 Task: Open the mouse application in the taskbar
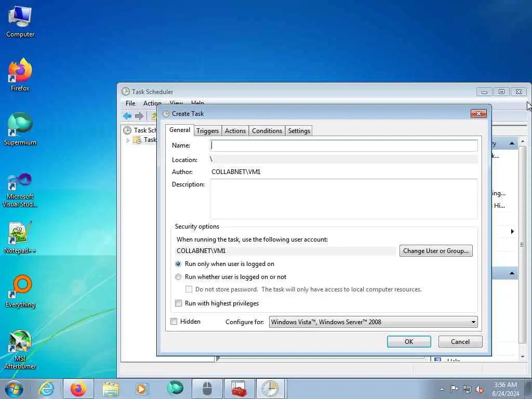pyautogui.click(x=207, y=389)
